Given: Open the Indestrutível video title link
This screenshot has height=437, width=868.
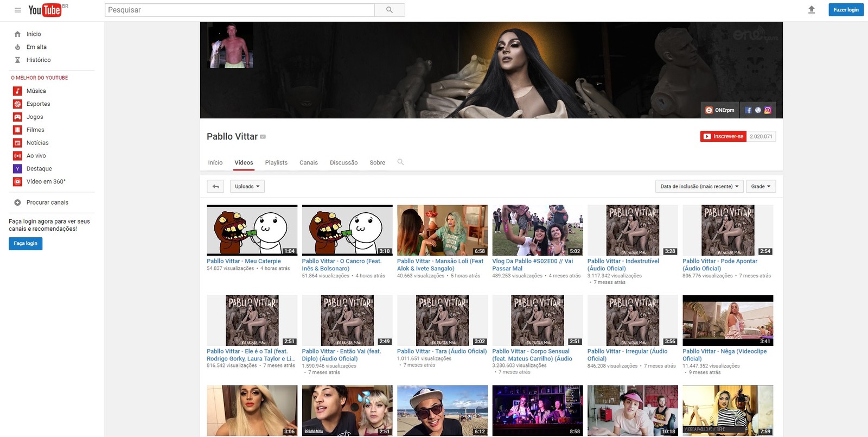Looking at the screenshot, I should point(623,265).
